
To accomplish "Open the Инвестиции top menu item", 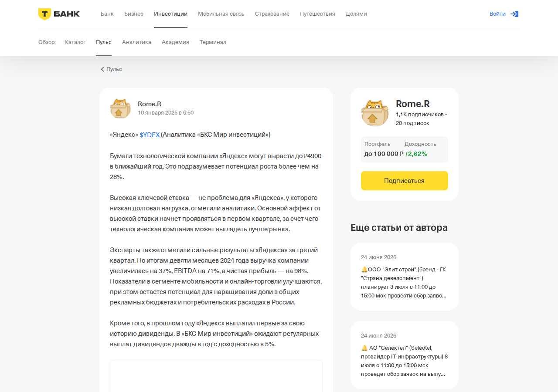I will (170, 14).
